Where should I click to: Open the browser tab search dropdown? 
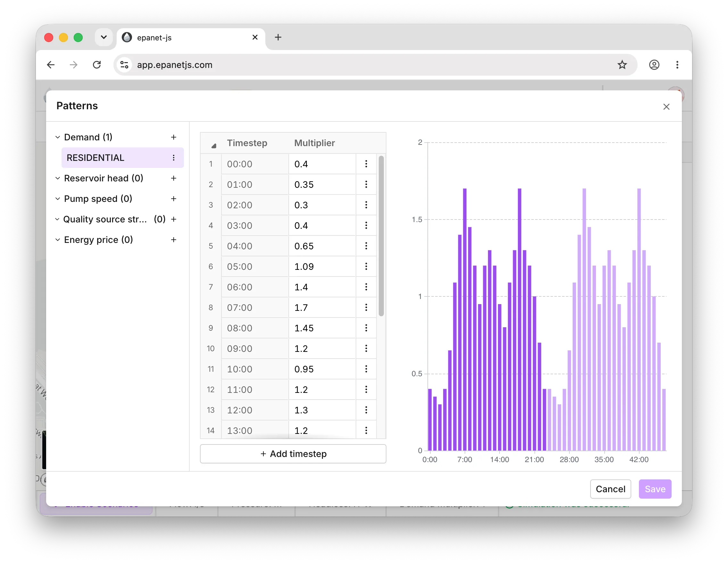tap(104, 37)
